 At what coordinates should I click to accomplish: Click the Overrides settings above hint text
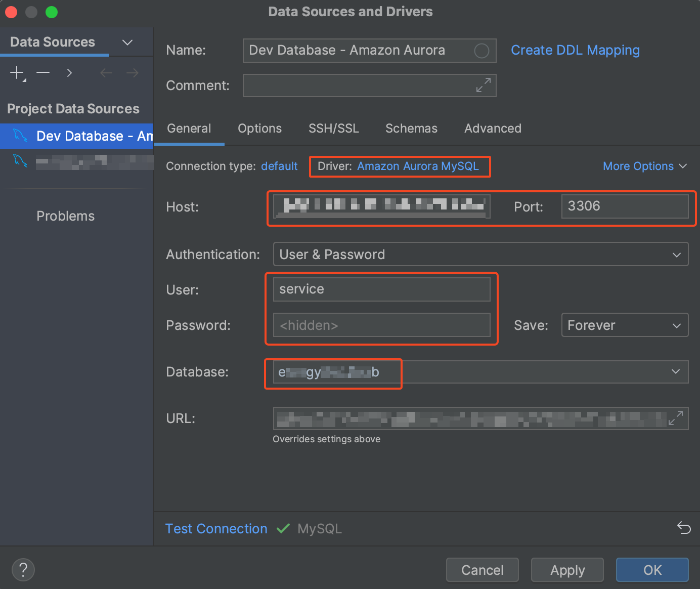[326, 439]
